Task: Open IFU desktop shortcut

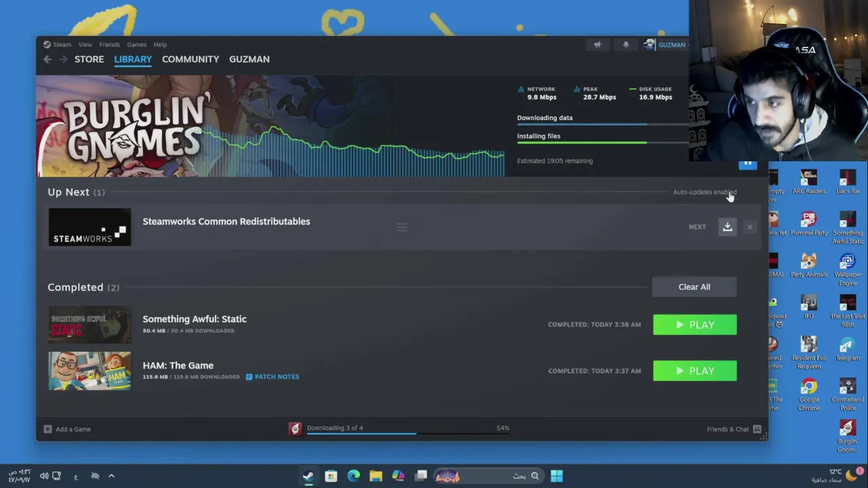Action: click(x=808, y=307)
